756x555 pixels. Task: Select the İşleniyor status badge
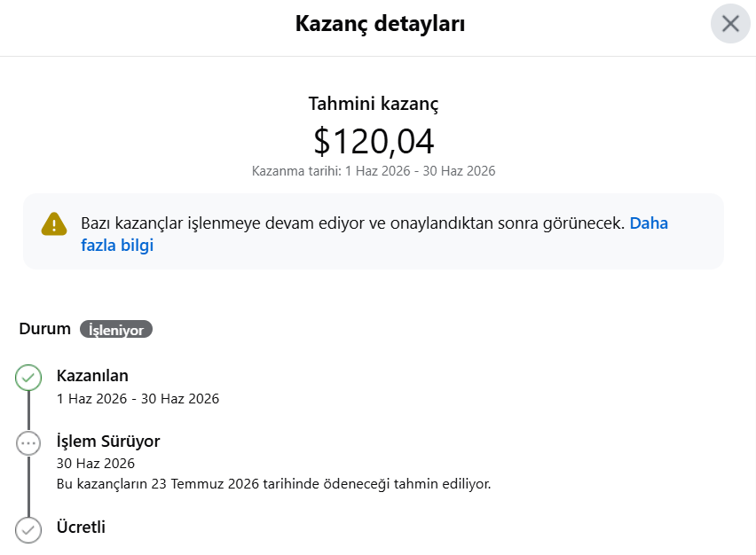tap(116, 330)
